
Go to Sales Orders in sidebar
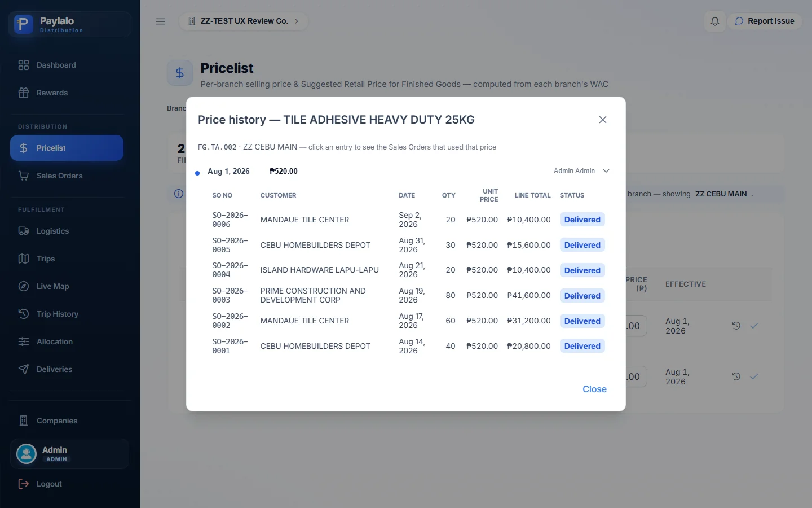tap(67, 176)
